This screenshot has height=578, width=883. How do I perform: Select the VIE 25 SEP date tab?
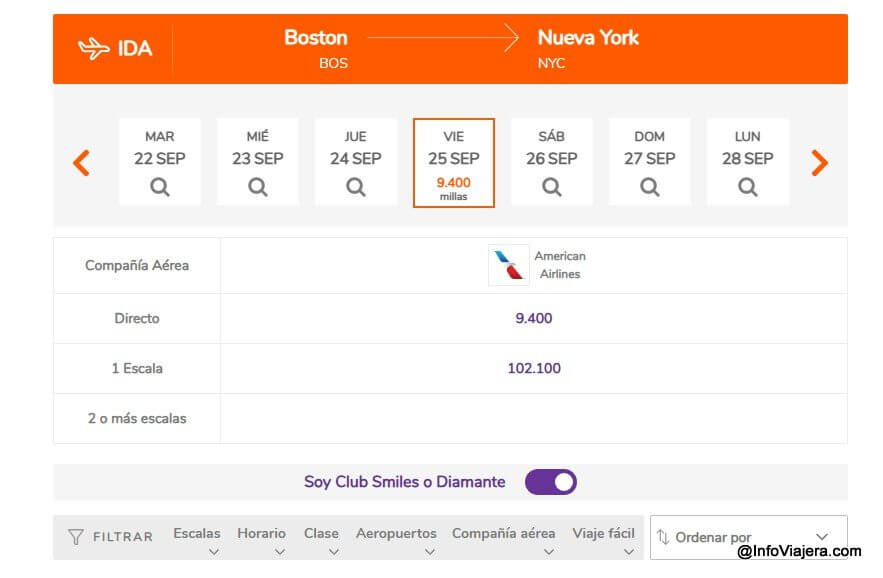454,163
